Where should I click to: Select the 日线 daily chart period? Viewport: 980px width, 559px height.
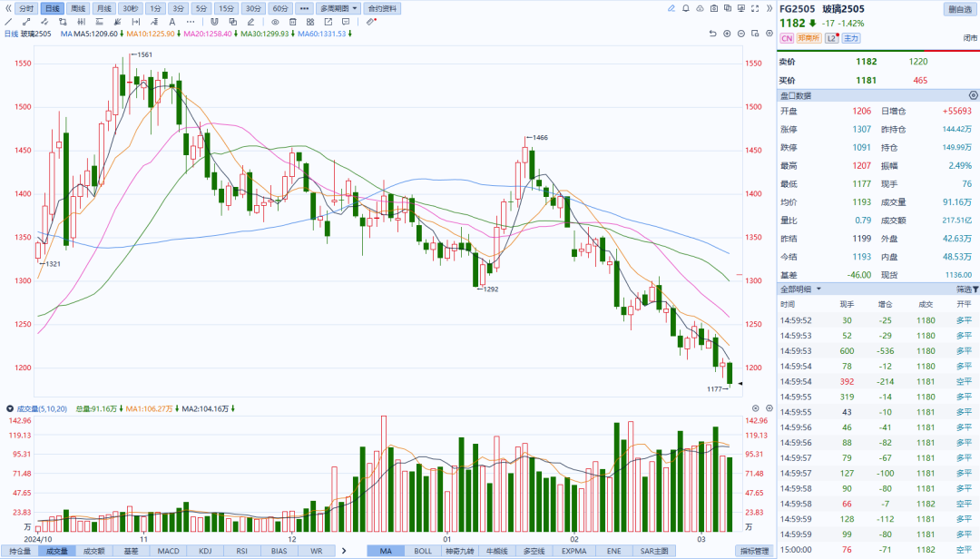tap(53, 9)
